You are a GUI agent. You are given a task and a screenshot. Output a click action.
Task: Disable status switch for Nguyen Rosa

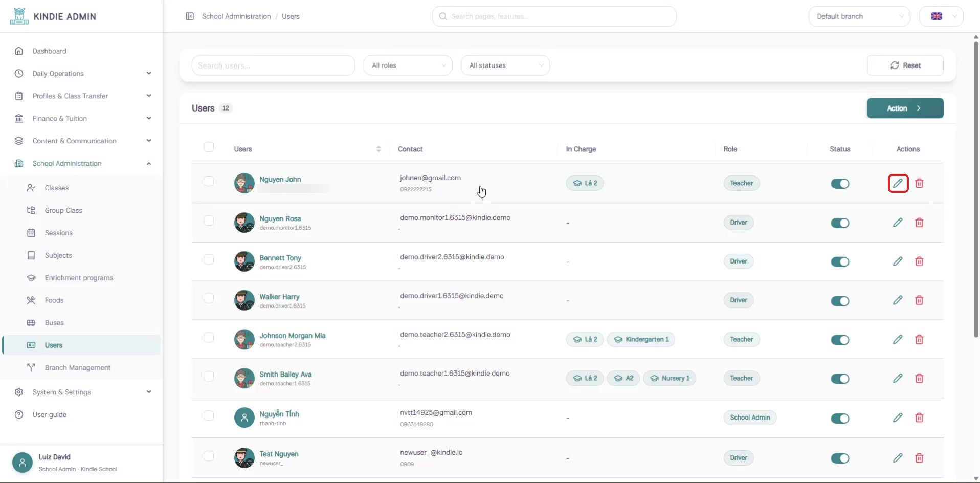coord(840,223)
